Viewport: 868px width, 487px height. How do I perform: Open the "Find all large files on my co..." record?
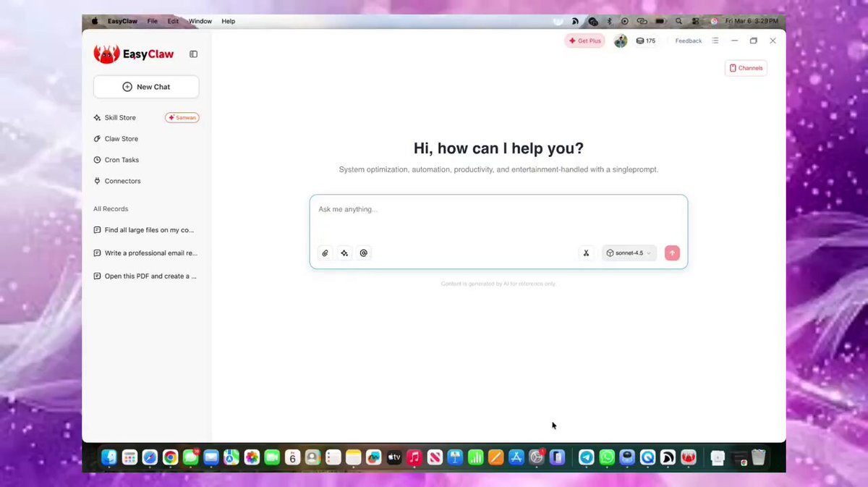pos(145,230)
